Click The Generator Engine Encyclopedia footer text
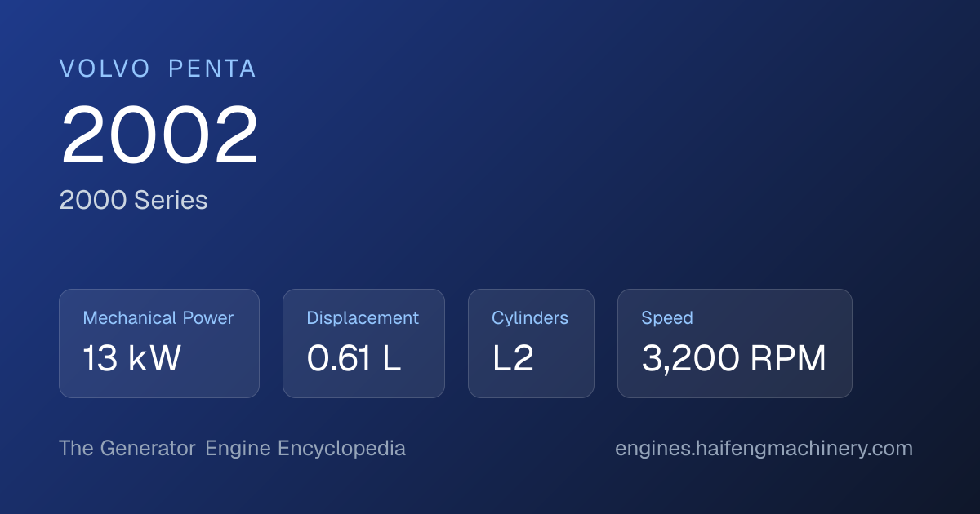Viewport: 980px width, 514px height. click(232, 449)
